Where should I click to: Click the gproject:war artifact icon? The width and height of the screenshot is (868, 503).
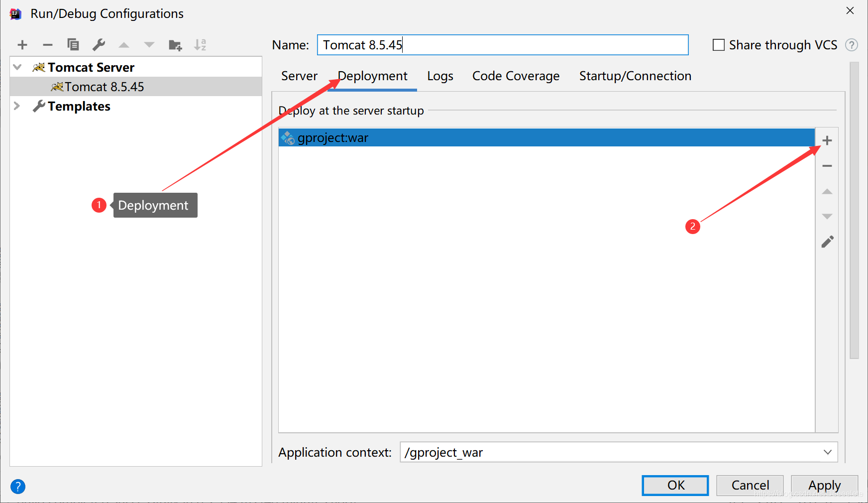click(288, 138)
